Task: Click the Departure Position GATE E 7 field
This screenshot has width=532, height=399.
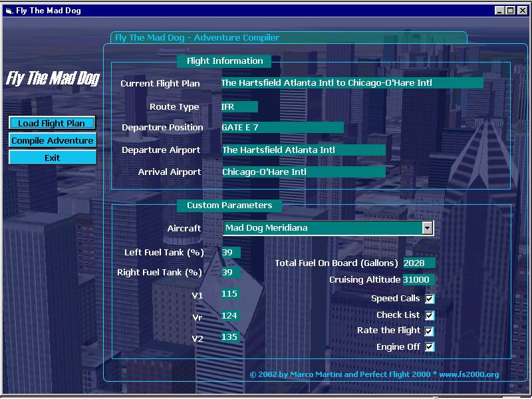Action: [283, 128]
